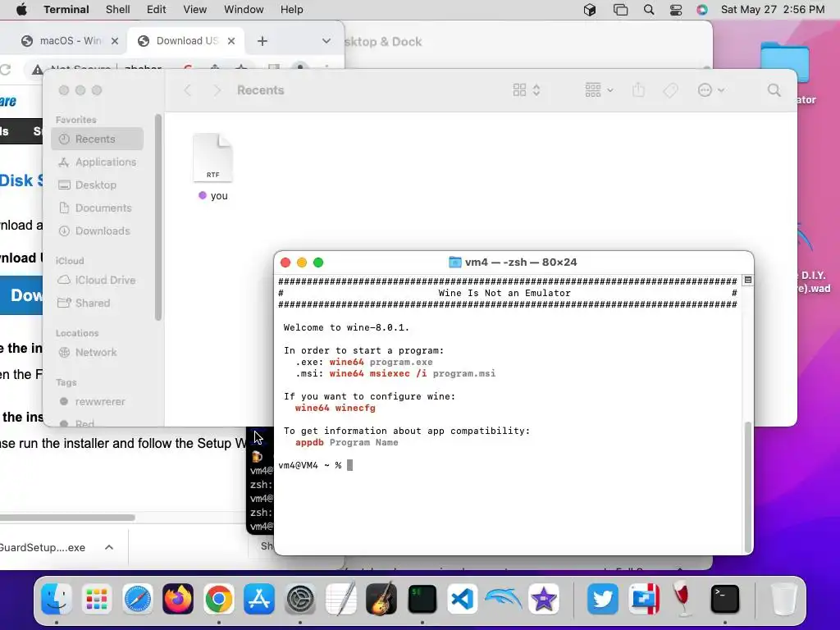Image resolution: width=840 pixels, height=630 pixels.
Task: Expand options for GuardSetup....exe download
Action: tap(109, 547)
